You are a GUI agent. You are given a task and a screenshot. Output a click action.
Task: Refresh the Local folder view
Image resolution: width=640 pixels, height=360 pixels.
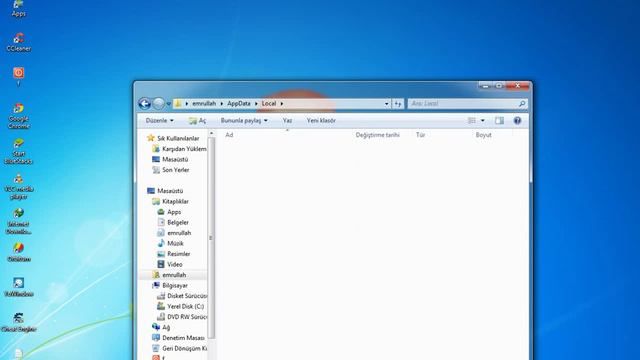coord(398,104)
